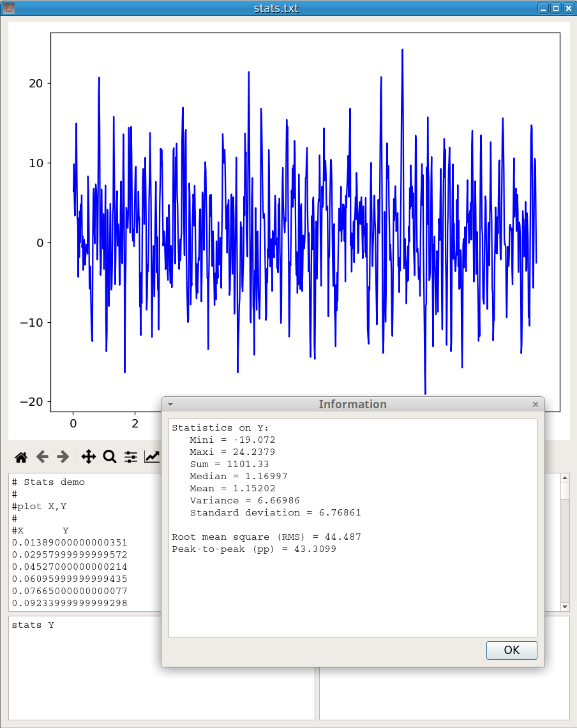Reset the plot view with Home icon
The height and width of the screenshot is (728, 577).
21,457
